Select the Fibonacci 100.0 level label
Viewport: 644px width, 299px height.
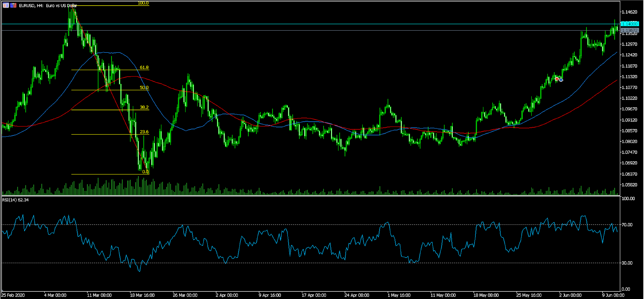click(x=143, y=3)
